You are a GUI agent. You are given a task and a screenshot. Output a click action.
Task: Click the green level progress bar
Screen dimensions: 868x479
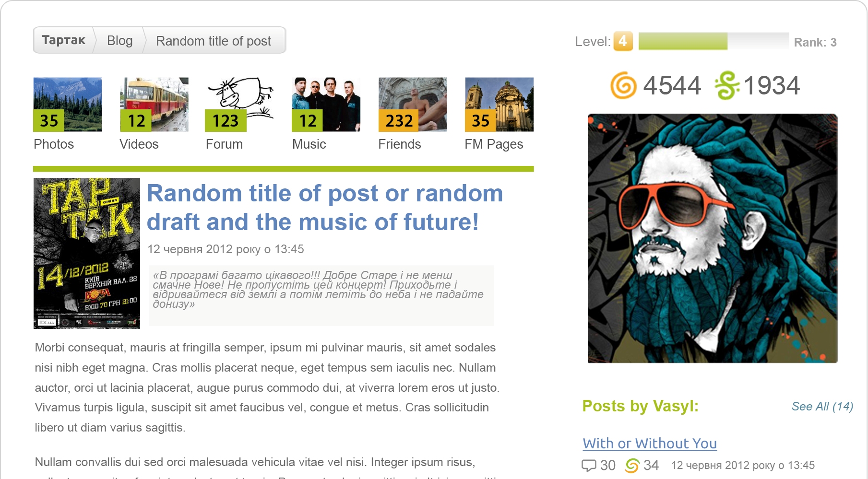pos(714,41)
